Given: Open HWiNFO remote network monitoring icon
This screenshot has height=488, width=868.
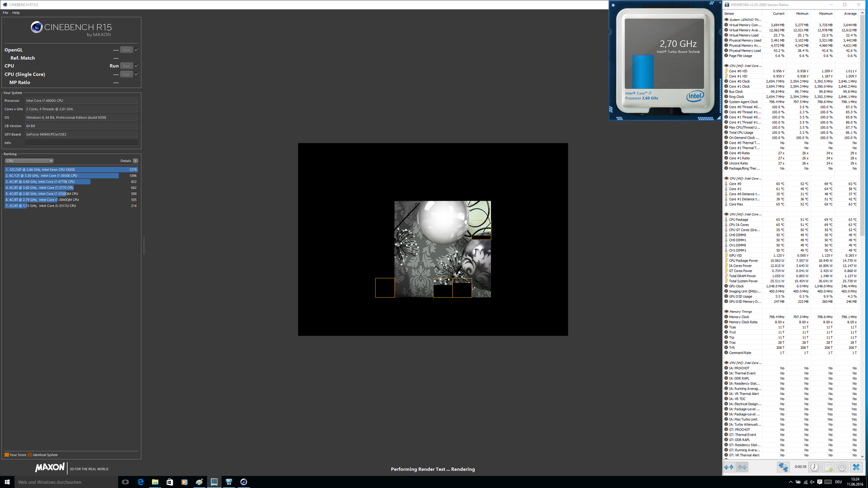Looking at the screenshot, I should [x=783, y=467].
